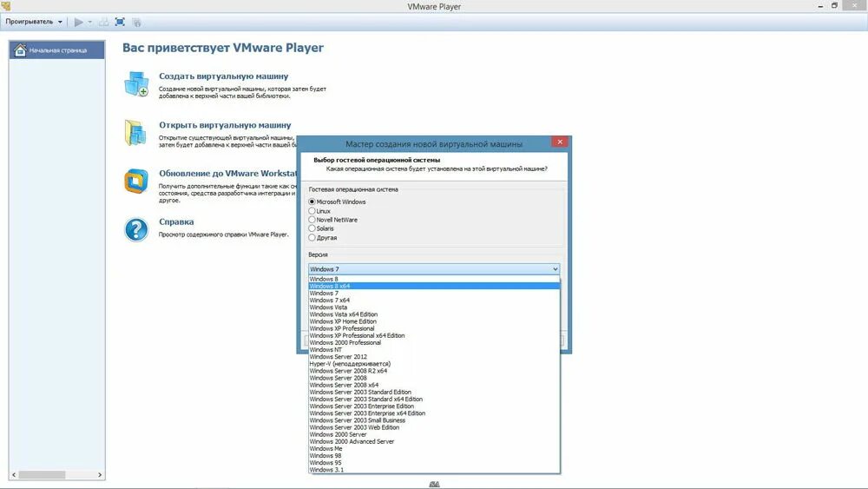Choose Windows Server 2008 entry

point(434,378)
